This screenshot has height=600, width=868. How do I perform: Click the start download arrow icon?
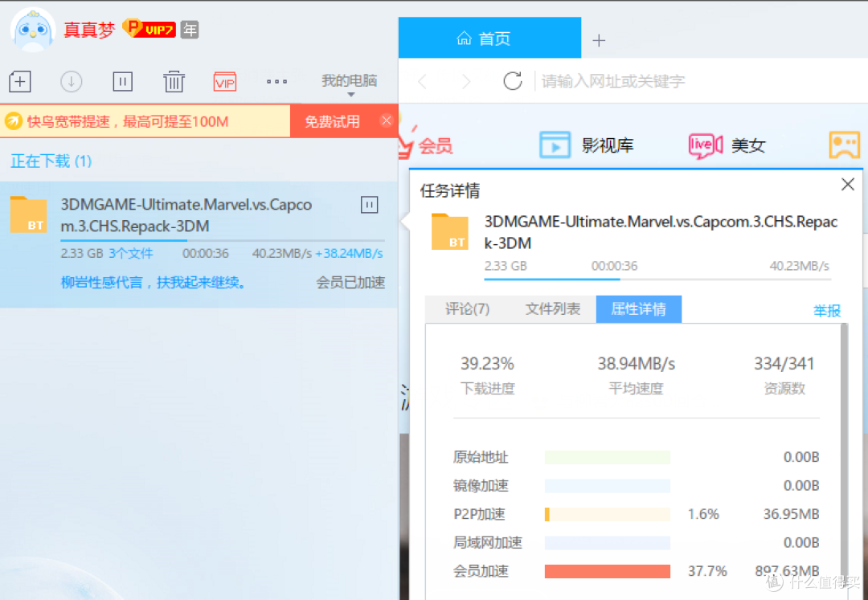point(72,81)
